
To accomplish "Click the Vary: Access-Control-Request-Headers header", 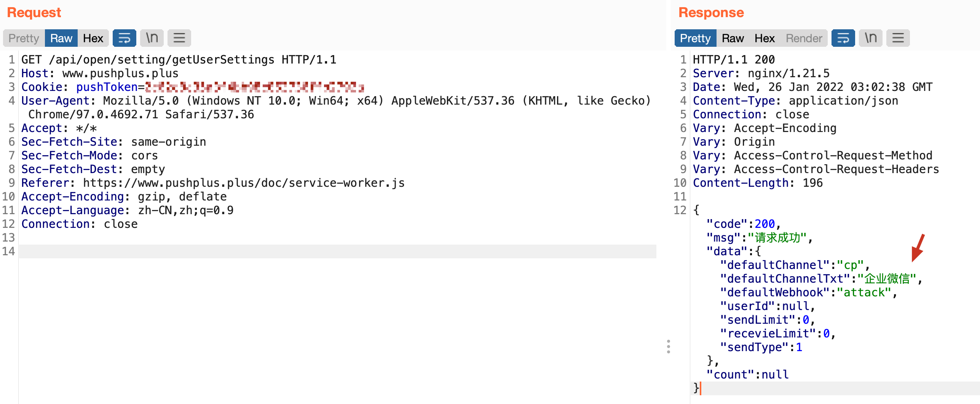I will click(x=816, y=169).
